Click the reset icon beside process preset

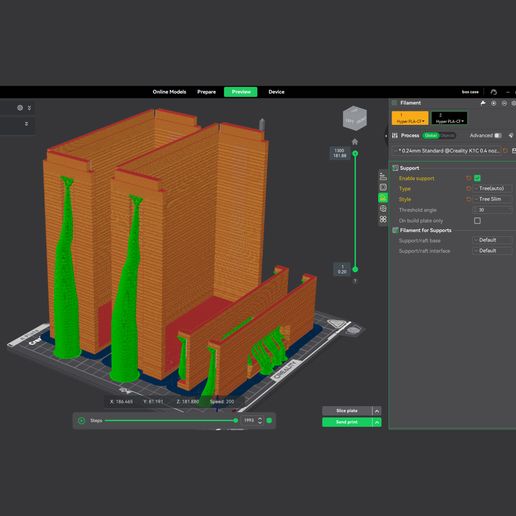coord(505,151)
